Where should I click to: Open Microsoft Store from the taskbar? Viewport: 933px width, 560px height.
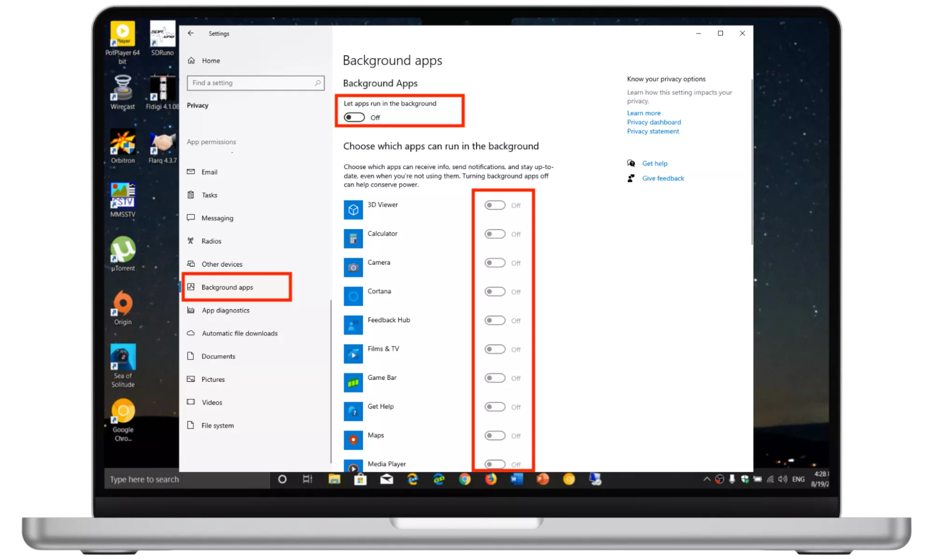click(x=360, y=479)
